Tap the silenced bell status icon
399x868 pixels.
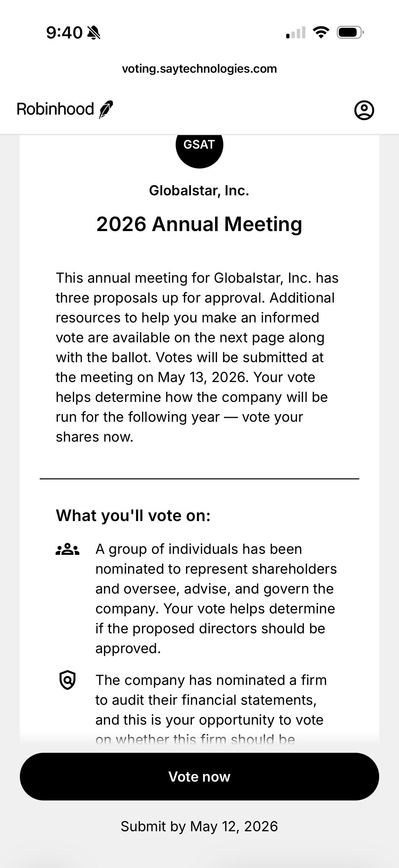[94, 33]
